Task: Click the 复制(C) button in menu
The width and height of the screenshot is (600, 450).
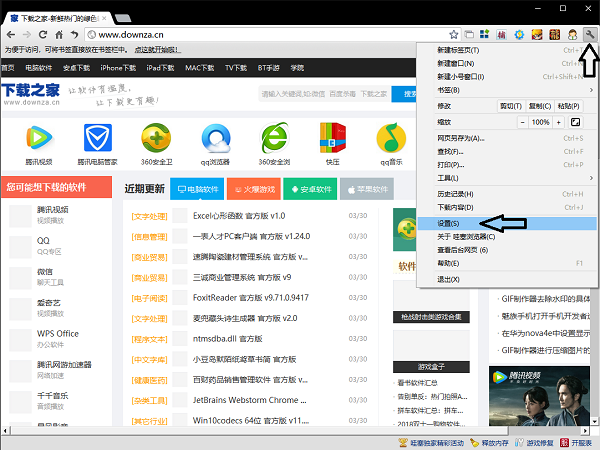Action: tap(539, 105)
